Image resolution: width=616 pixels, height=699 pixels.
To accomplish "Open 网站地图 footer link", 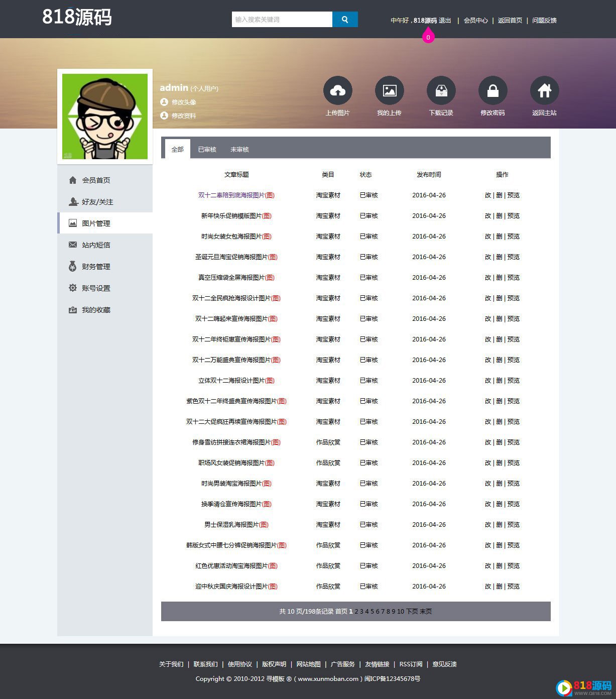I will (x=308, y=664).
